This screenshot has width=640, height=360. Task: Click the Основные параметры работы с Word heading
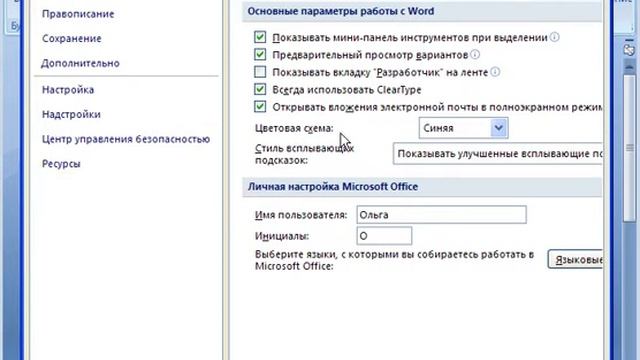(341, 11)
